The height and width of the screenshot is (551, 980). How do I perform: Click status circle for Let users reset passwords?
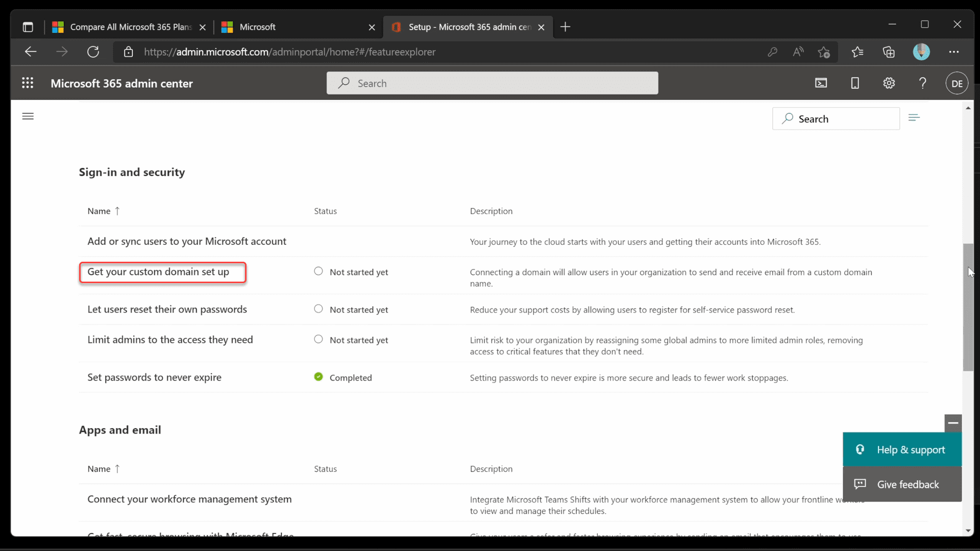(x=318, y=309)
